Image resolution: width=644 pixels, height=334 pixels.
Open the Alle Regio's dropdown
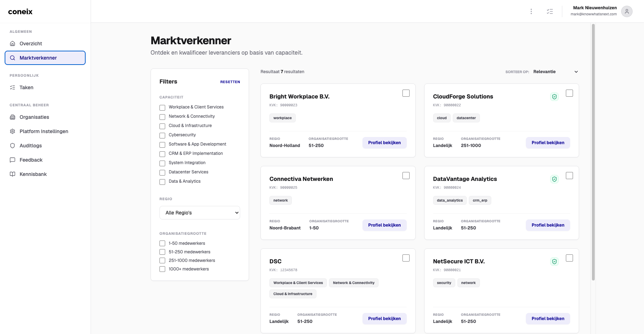pyautogui.click(x=200, y=213)
